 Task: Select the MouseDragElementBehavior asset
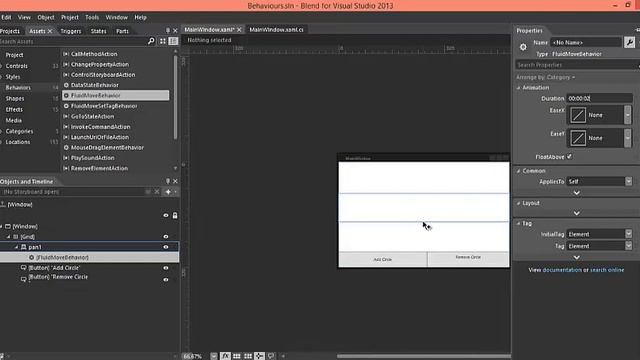coord(107,147)
